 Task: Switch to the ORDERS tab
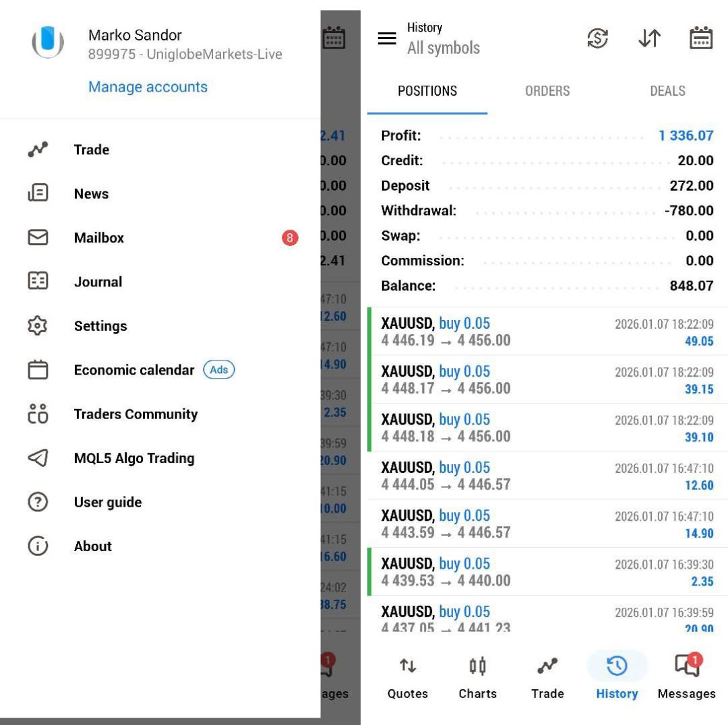click(547, 91)
